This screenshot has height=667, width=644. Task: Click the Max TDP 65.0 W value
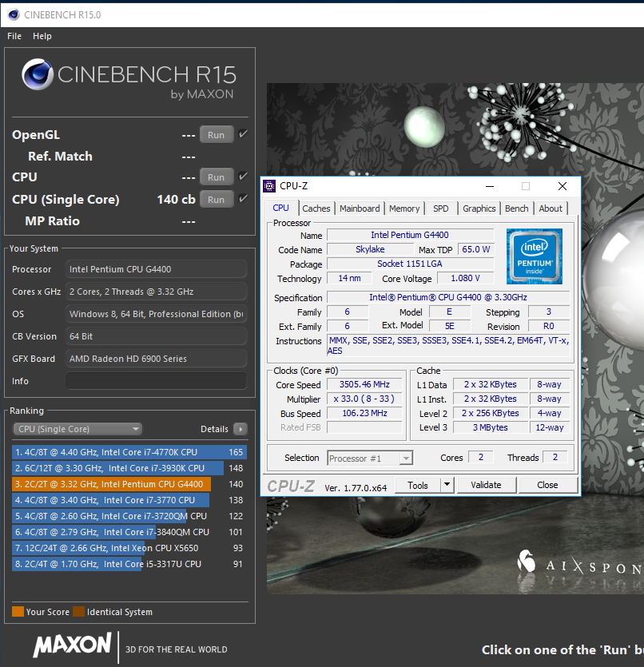[475, 249]
